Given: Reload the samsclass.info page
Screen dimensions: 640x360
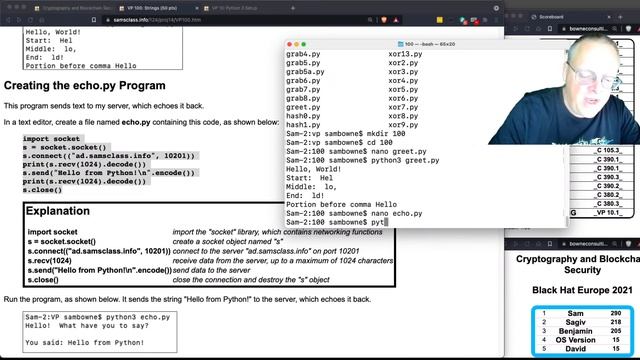Looking at the screenshot, I should pyautogui.click(x=30, y=20).
